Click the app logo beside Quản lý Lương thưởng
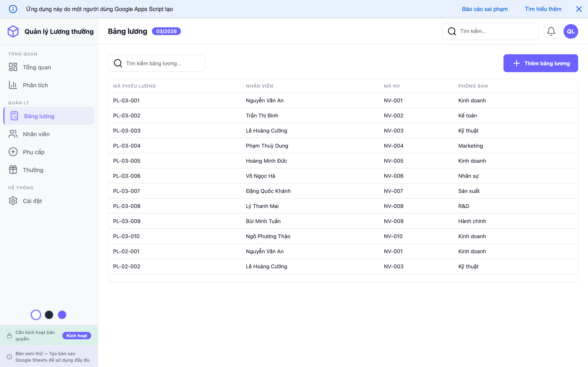This screenshot has width=588, height=367. coord(13,31)
